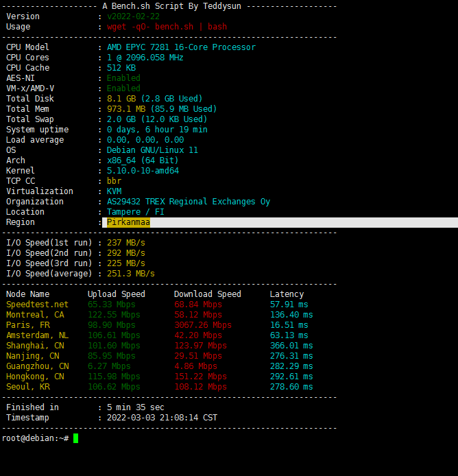Click the 'Organization' label

coord(35,202)
